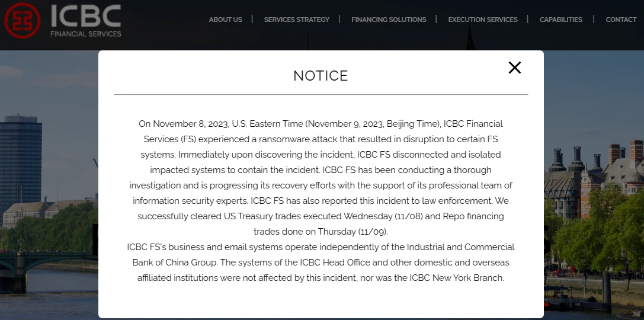Open the Contact link in header

pyautogui.click(x=621, y=20)
